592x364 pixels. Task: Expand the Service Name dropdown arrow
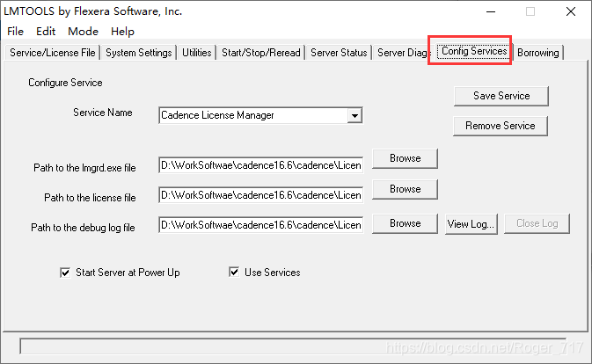coord(354,115)
